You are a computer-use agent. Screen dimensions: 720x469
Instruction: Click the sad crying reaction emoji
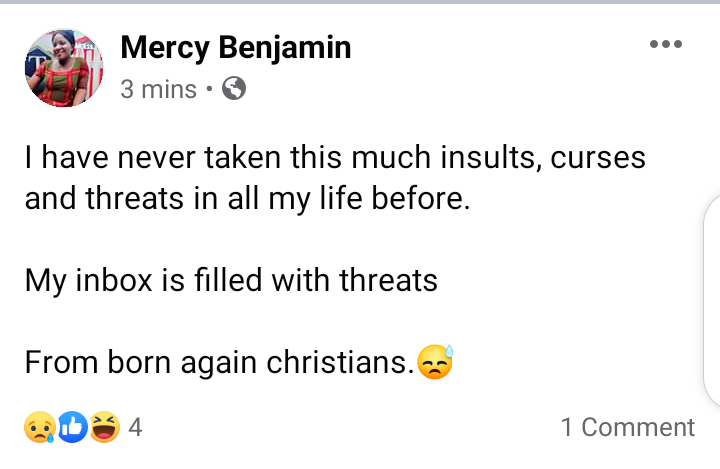click(39, 427)
